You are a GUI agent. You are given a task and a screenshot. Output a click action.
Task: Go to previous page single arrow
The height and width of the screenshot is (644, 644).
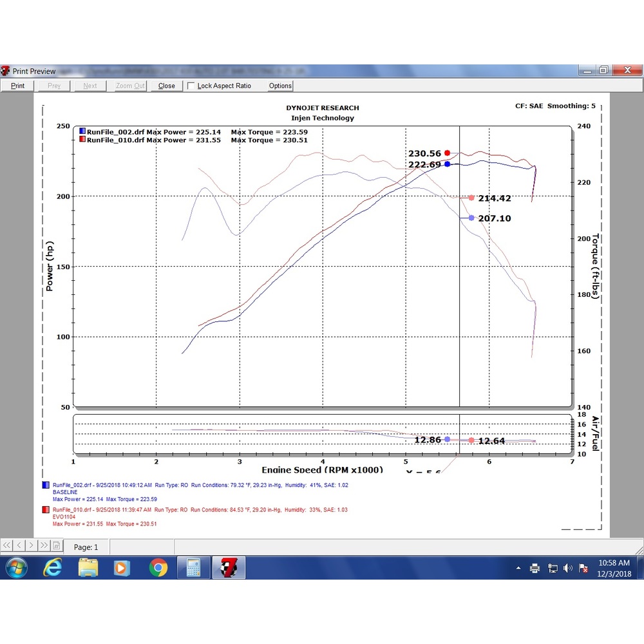19,545
